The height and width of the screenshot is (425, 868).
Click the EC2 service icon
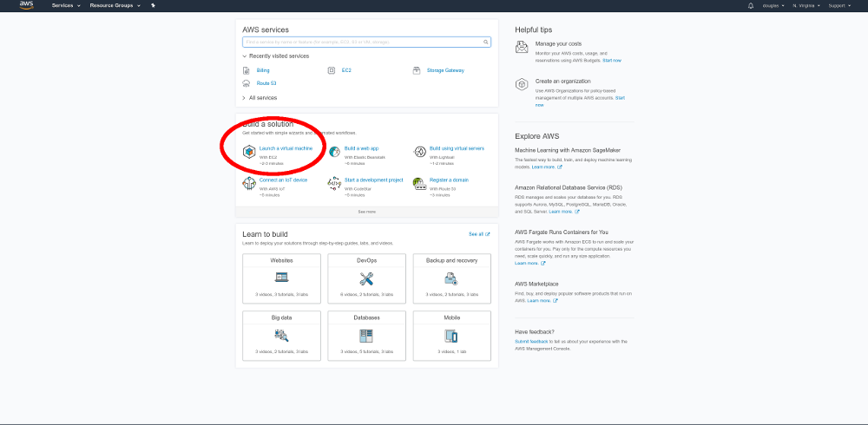tap(332, 70)
